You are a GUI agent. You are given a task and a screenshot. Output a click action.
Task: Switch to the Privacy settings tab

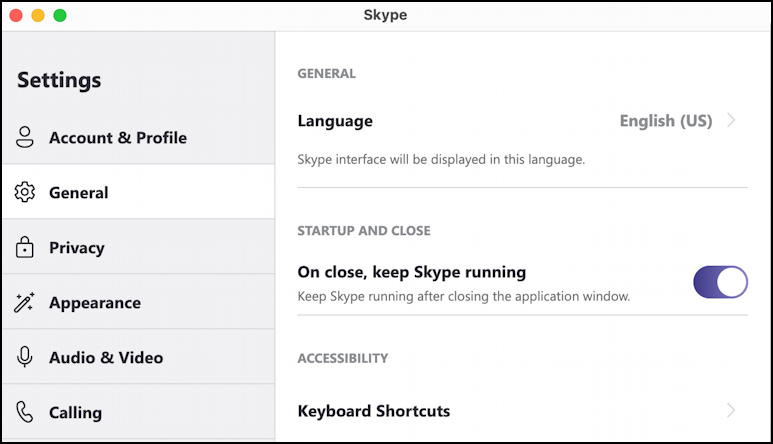(x=77, y=248)
